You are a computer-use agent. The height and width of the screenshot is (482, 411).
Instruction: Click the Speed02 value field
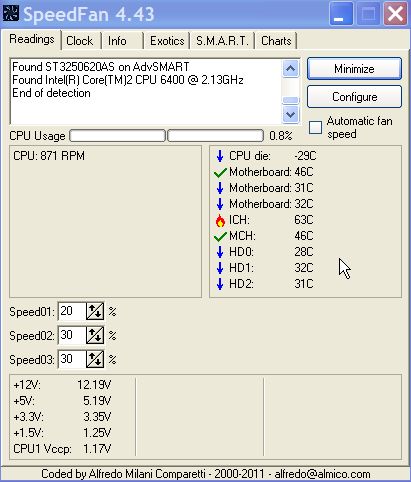pyautogui.click(x=72, y=335)
